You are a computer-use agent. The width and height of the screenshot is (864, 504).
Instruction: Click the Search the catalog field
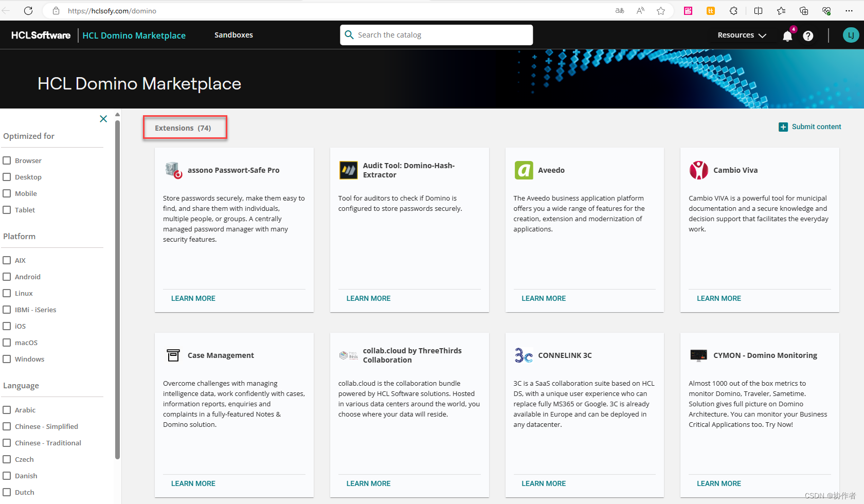pyautogui.click(x=436, y=35)
